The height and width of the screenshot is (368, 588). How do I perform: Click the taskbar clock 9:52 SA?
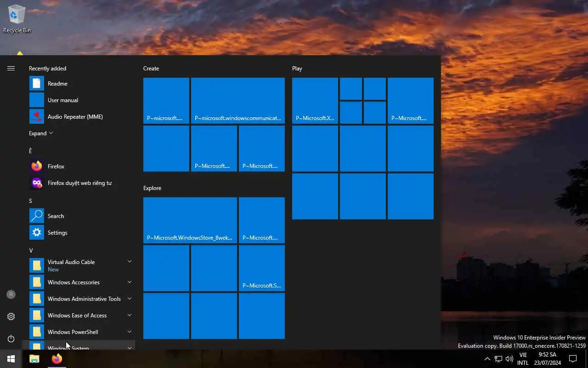547,359
